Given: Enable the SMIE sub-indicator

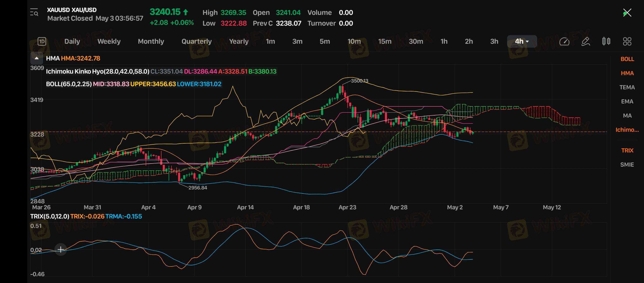Looking at the screenshot, I should [x=627, y=165].
